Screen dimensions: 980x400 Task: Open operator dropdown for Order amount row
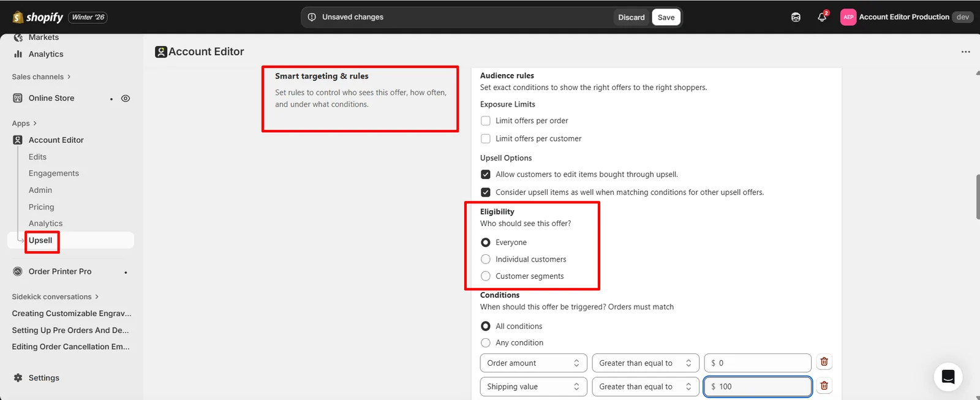click(x=646, y=363)
